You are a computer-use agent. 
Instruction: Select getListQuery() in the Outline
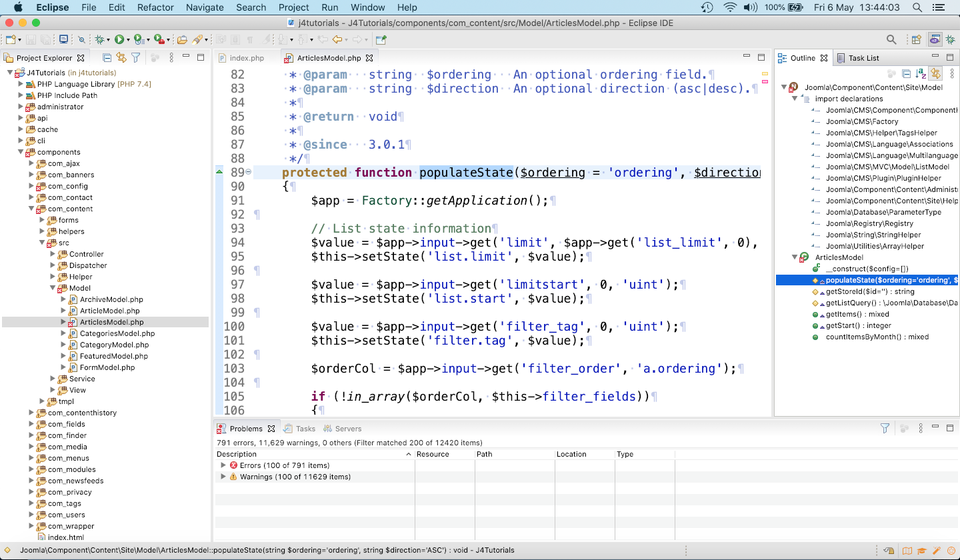coord(887,303)
